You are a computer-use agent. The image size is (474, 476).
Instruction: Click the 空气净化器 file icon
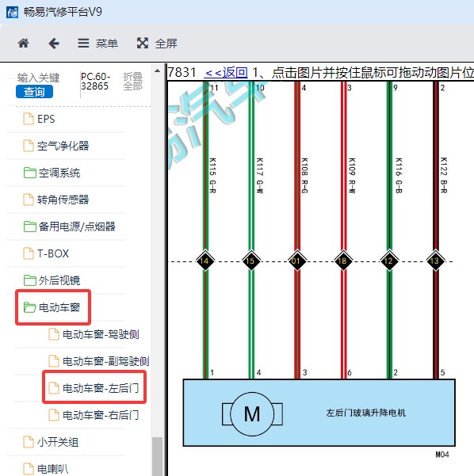click(x=29, y=146)
